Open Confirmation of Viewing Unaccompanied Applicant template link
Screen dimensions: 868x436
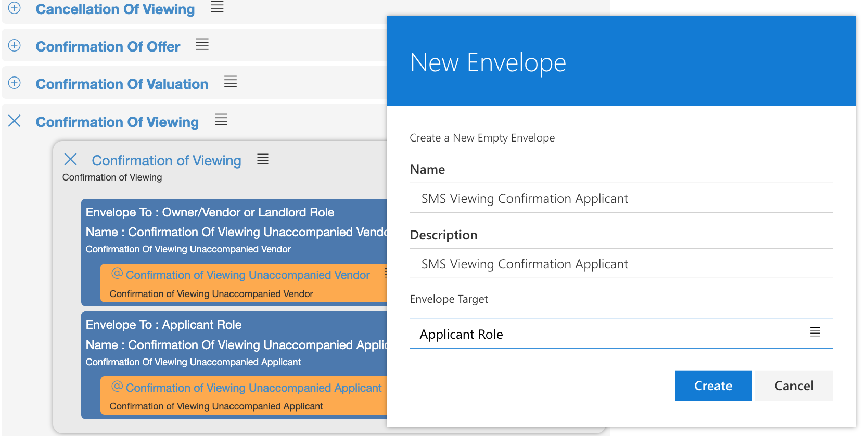[254, 388]
